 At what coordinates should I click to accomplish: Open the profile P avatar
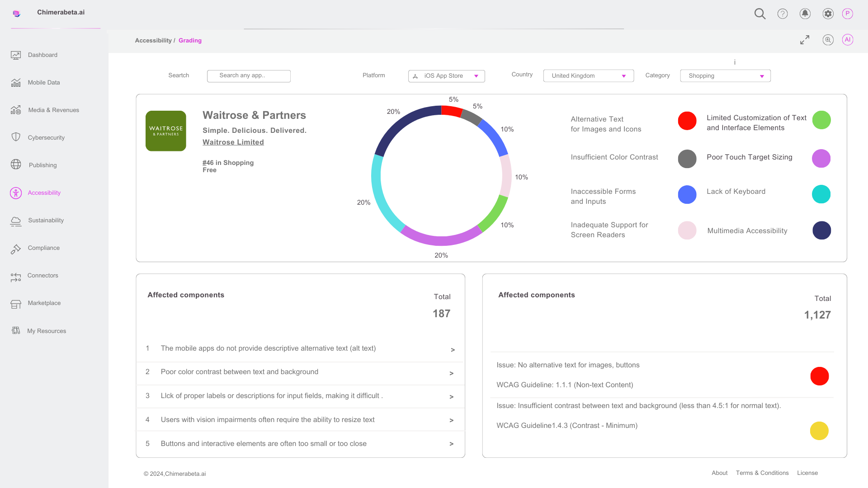[x=848, y=14]
